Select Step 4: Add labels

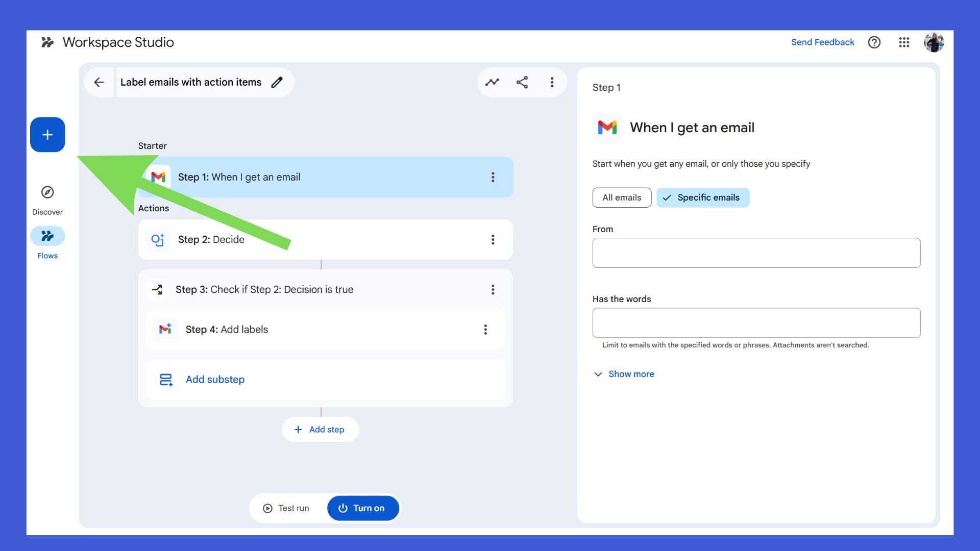click(326, 330)
